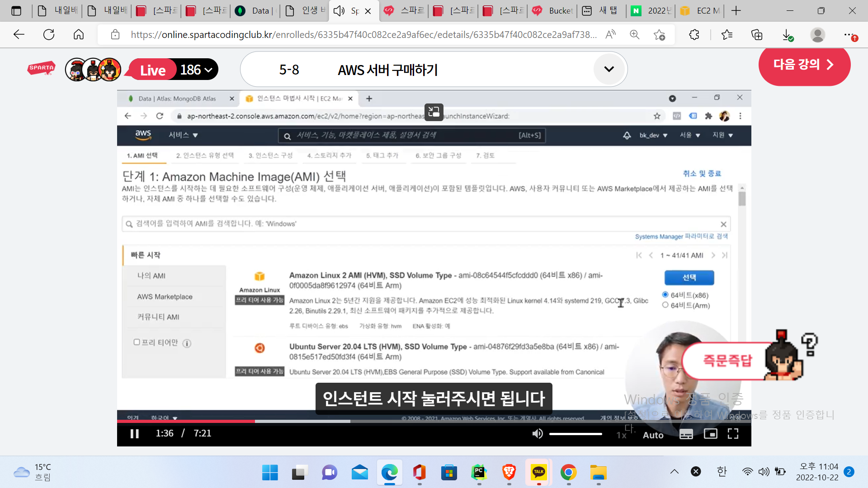
Task: Open the browser home page
Action: [79, 34]
